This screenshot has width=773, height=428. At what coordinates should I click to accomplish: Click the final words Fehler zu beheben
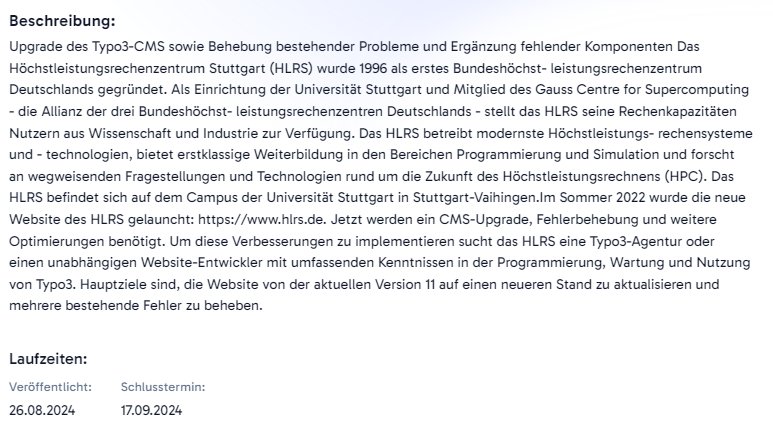[203, 306]
